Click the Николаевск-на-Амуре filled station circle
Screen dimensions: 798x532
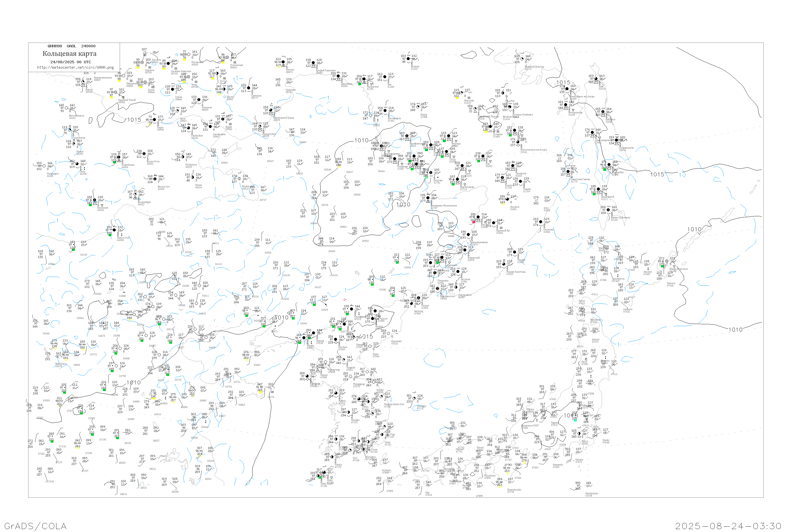pyautogui.click(x=567, y=89)
